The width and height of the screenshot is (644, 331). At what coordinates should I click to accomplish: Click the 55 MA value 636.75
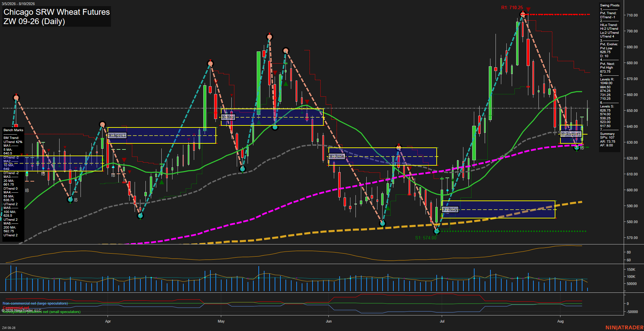point(9,200)
